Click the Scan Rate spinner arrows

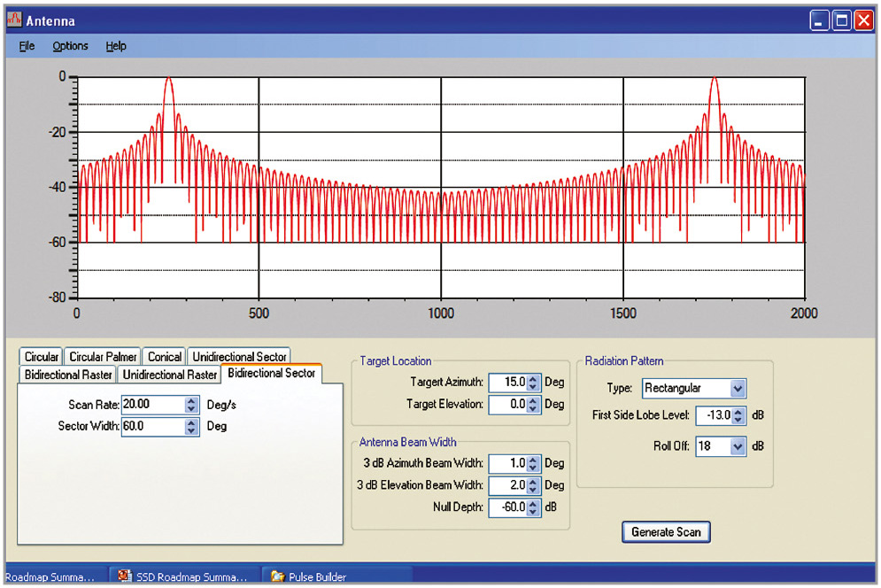click(x=191, y=405)
